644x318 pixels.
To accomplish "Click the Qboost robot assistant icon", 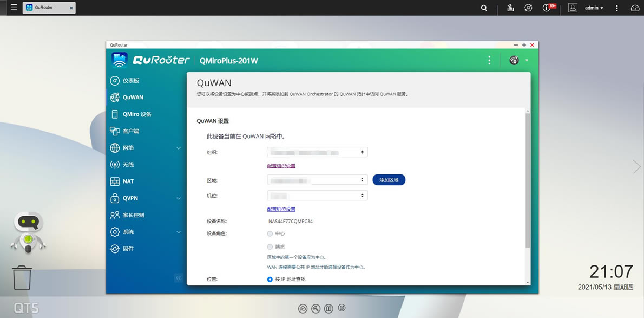I will pos(28,232).
